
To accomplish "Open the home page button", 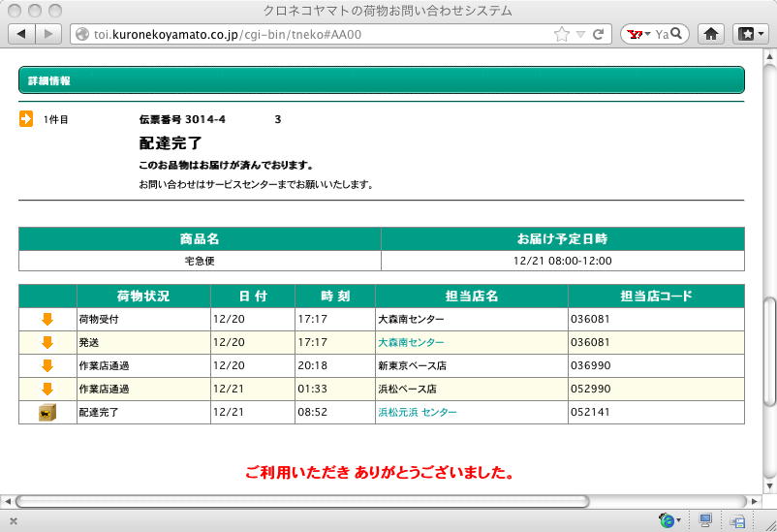I will (711, 34).
